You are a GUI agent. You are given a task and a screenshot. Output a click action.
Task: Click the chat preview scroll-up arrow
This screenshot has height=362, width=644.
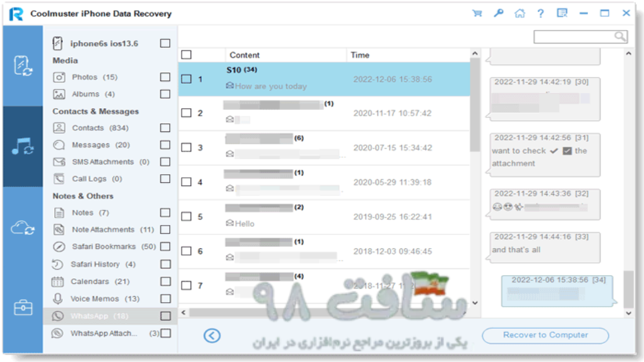[x=628, y=53]
